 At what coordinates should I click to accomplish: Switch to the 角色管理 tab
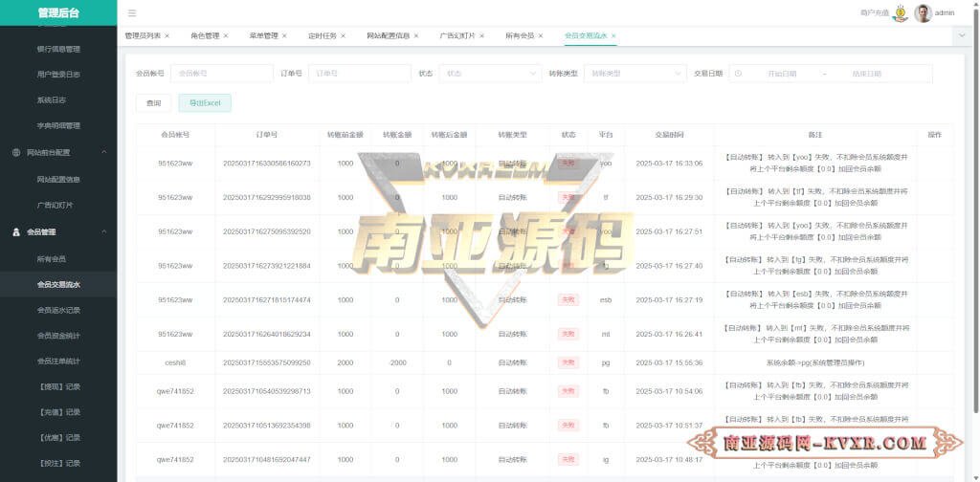click(x=205, y=35)
